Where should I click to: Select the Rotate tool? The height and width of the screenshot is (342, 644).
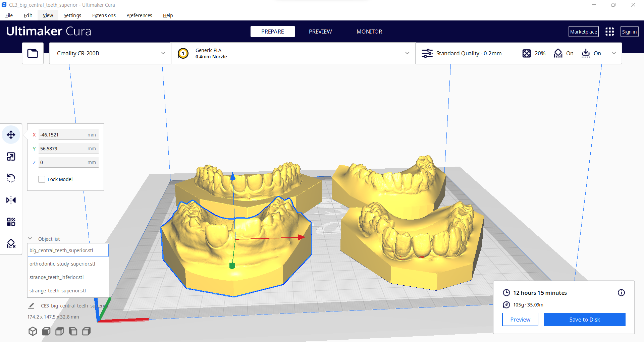point(11,178)
